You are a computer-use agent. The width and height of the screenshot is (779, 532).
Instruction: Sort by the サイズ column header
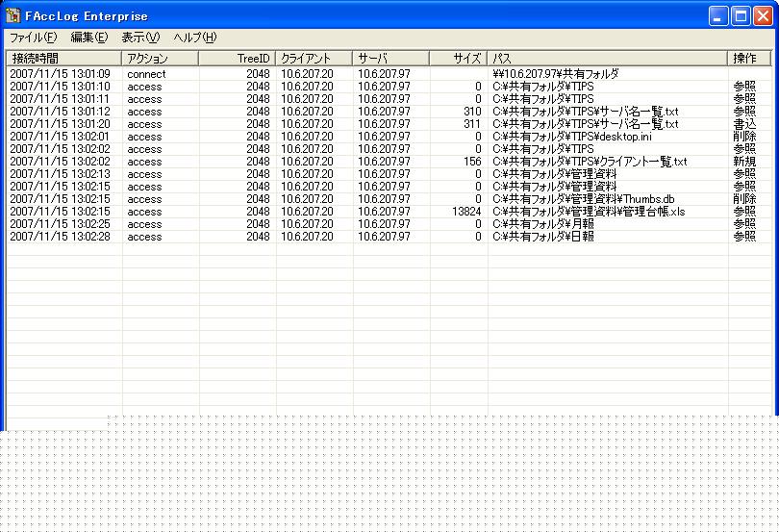click(458, 59)
